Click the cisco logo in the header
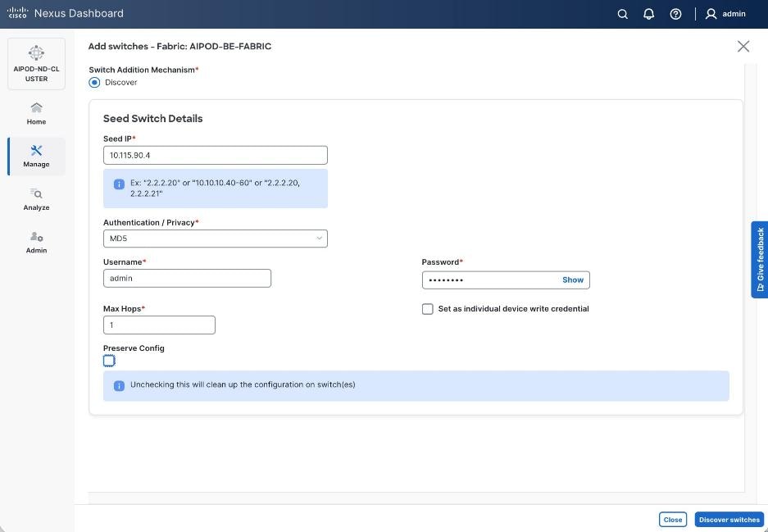The height and width of the screenshot is (532, 768). 17,12
